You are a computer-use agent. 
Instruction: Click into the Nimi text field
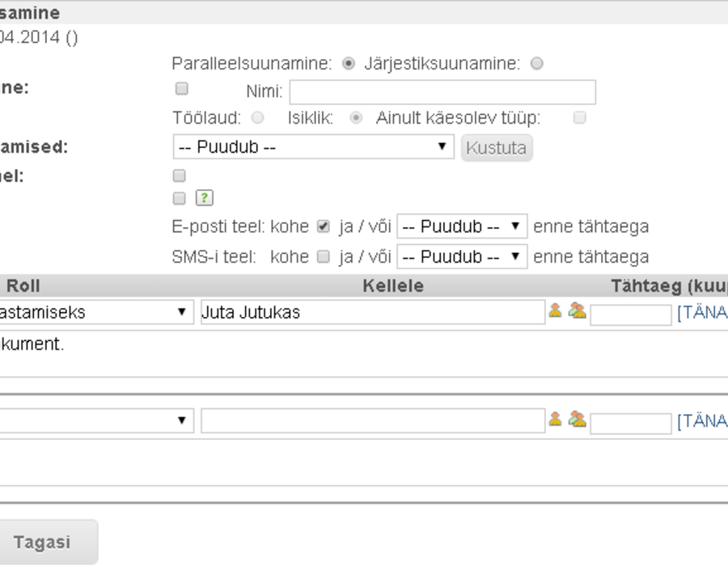tap(442, 92)
